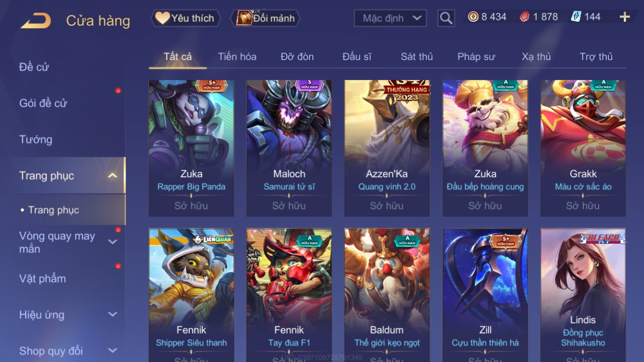Select the Tiến hóa tab

click(x=237, y=56)
